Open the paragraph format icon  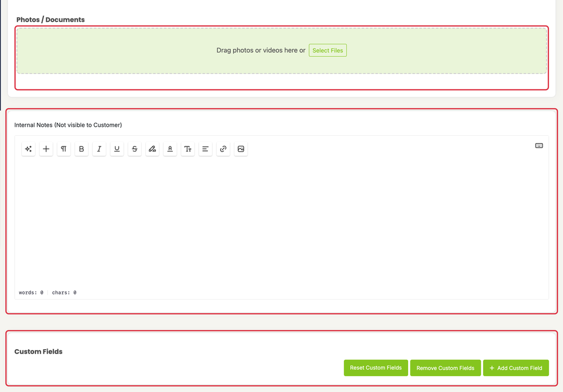(x=64, y=149)
